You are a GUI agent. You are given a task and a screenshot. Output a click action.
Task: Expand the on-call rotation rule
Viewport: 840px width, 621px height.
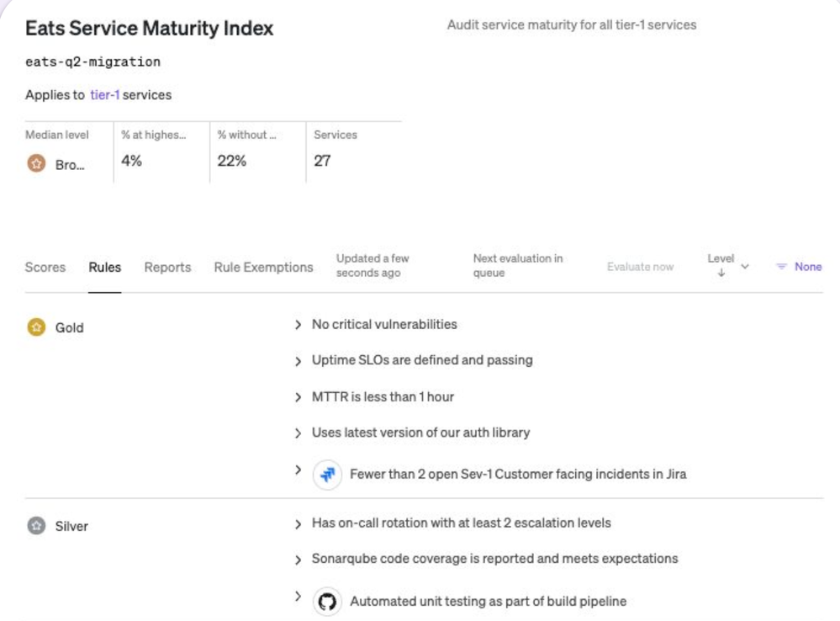click(x=298, y=524)
